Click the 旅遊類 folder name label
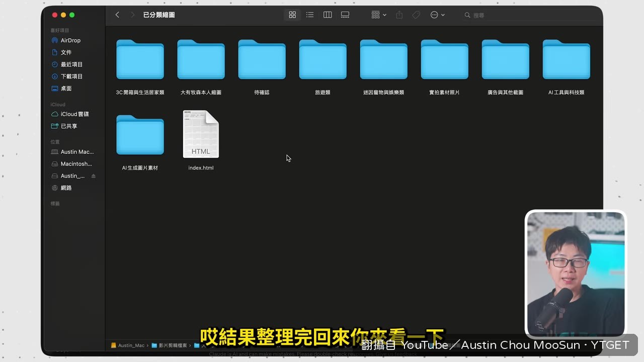Viewport: 644px width, 362px height. (x=323, y=93)
